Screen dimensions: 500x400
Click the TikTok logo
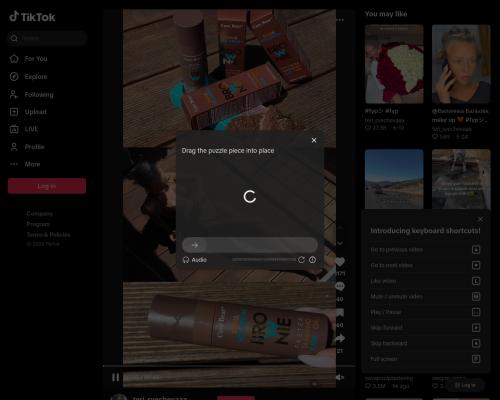coord(32,17)
